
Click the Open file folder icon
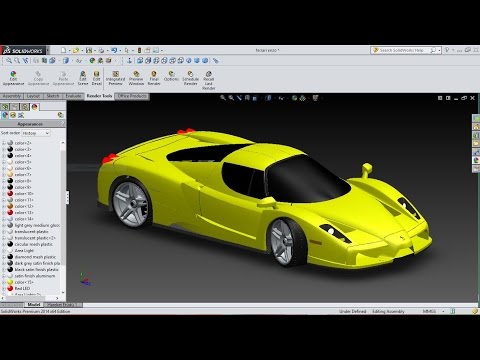(76, 50)
